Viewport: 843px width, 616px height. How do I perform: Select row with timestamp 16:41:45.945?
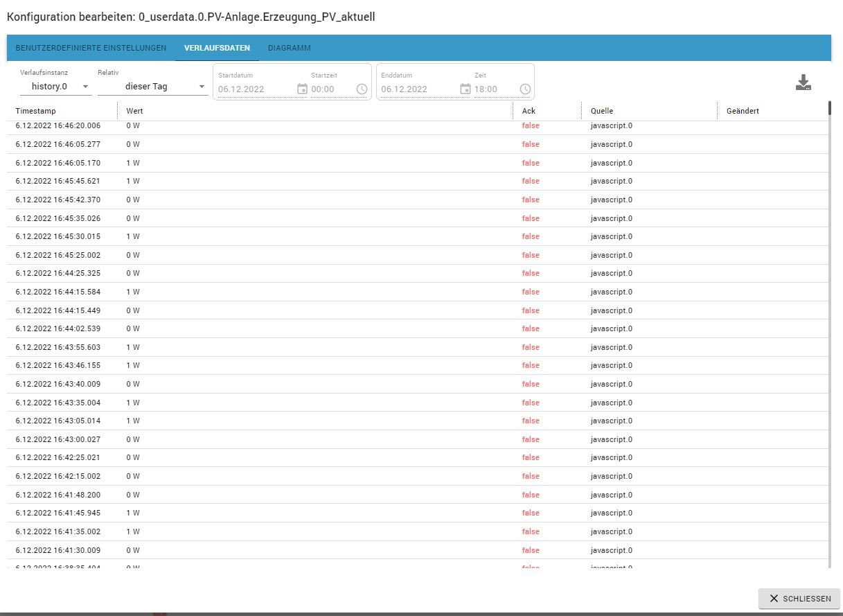[x=418, y=513]
